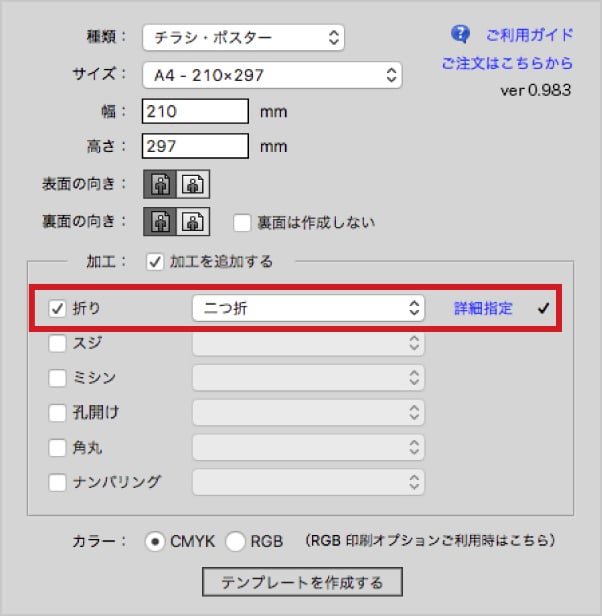Select portrait orientation for 裏面の向き
This screenshot has width=602, height=616.
pyautogui.click(x=160, y=222)
